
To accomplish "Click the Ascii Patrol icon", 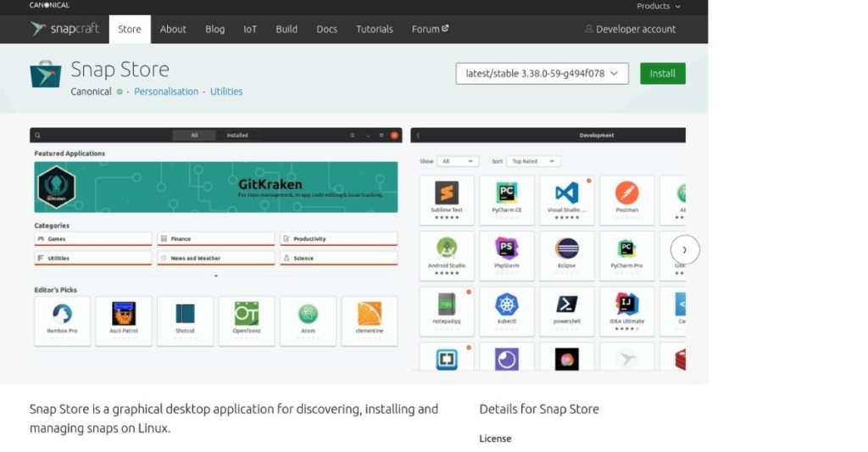I will (x=124, y=314).
